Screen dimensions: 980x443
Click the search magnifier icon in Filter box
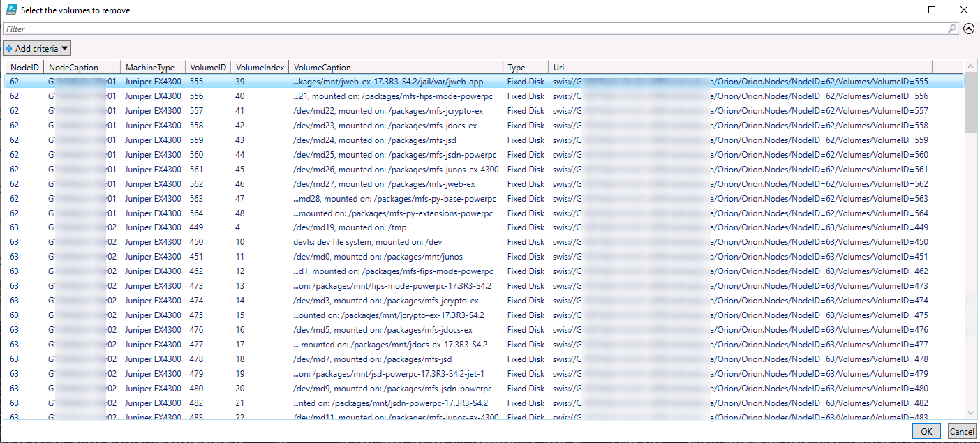point(953,29)
